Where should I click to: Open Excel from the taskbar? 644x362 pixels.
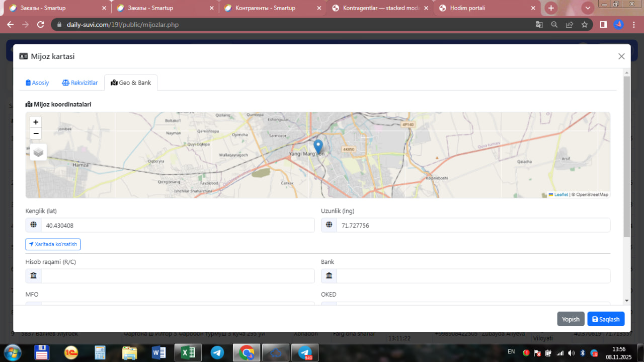[188, 352]
